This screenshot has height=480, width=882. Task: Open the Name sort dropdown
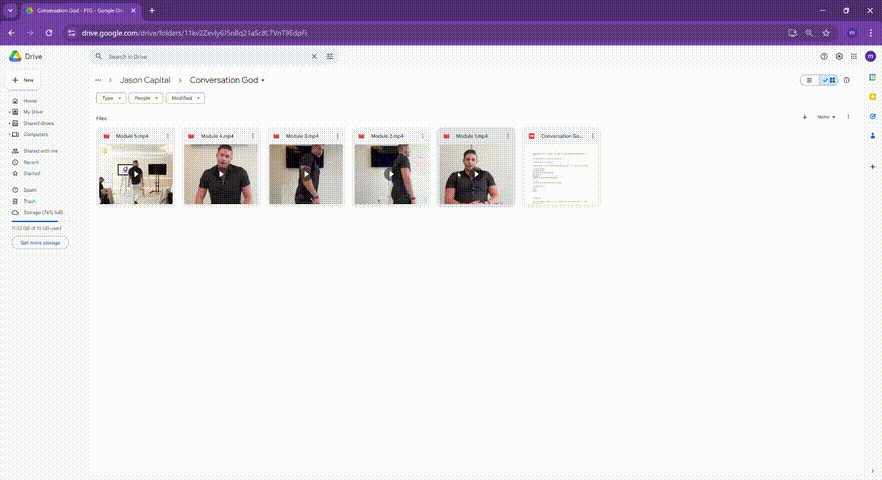[826, 117]
